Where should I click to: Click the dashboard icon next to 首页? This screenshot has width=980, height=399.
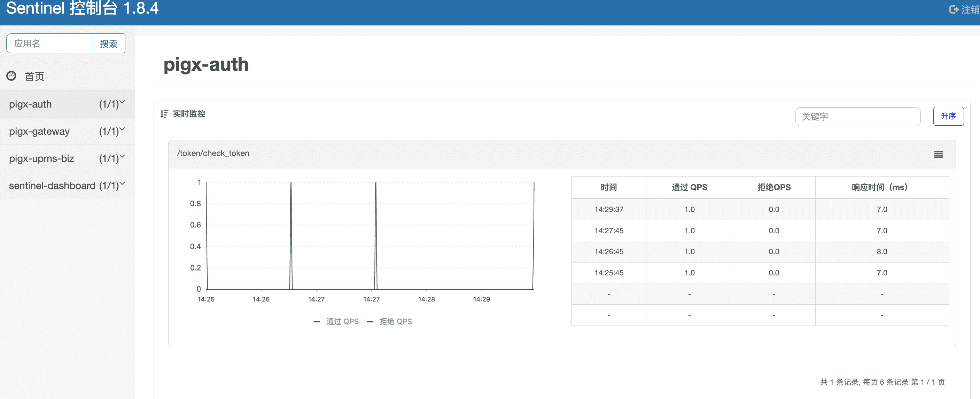point(11,76)
